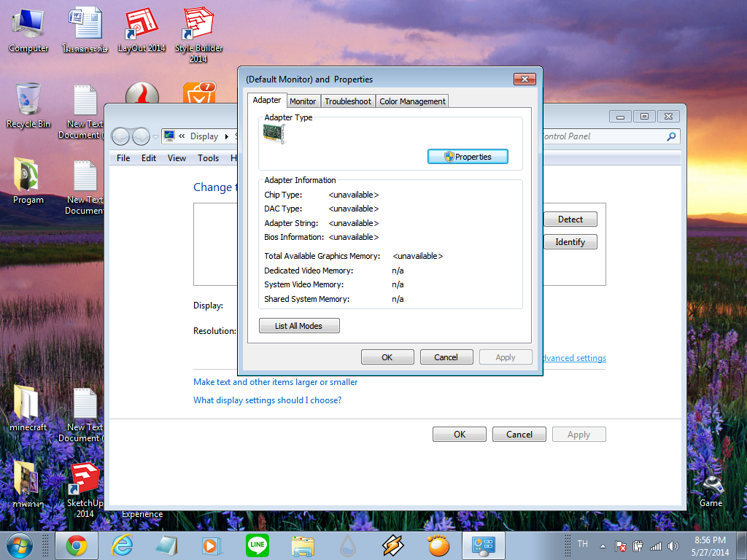Image resolution: width=747 pixels, height=560 pixels.
Task: Launch SketchUp 2014 shortcut
Action: click(x=85, y=489)
